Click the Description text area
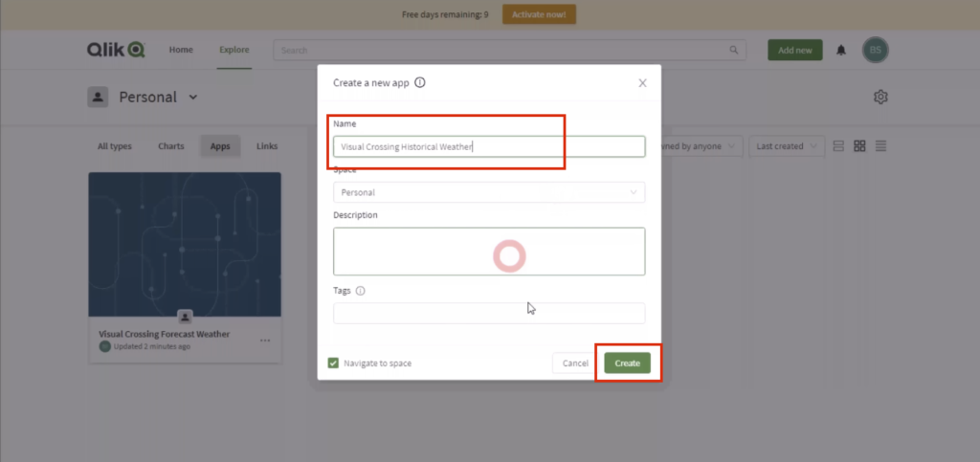 pos(489,251)
